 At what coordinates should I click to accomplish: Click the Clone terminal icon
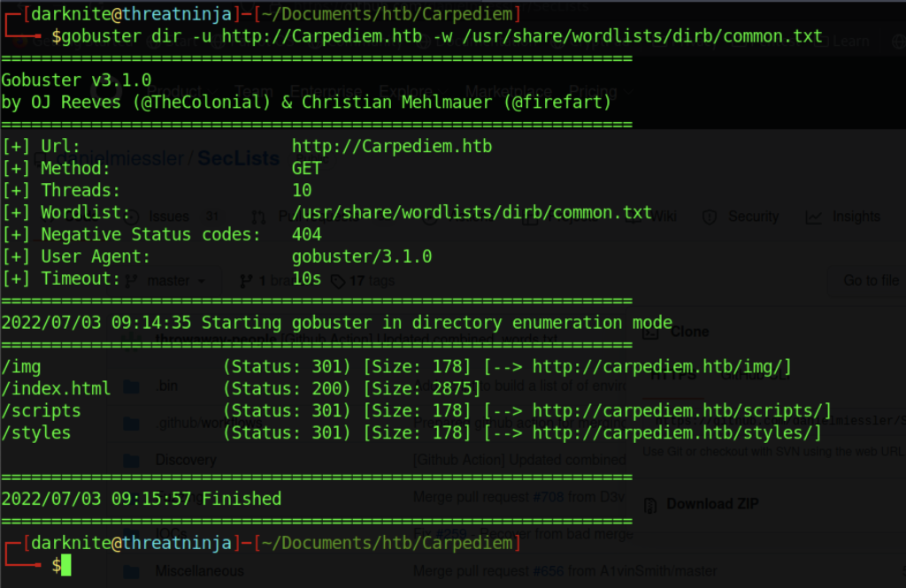pos(650,332)
